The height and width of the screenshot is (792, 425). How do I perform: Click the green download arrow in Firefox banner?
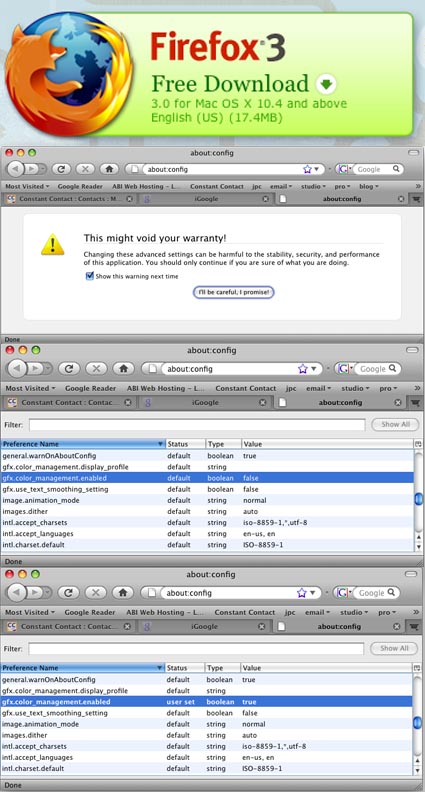pyautogui.click(x=326, y=84)
